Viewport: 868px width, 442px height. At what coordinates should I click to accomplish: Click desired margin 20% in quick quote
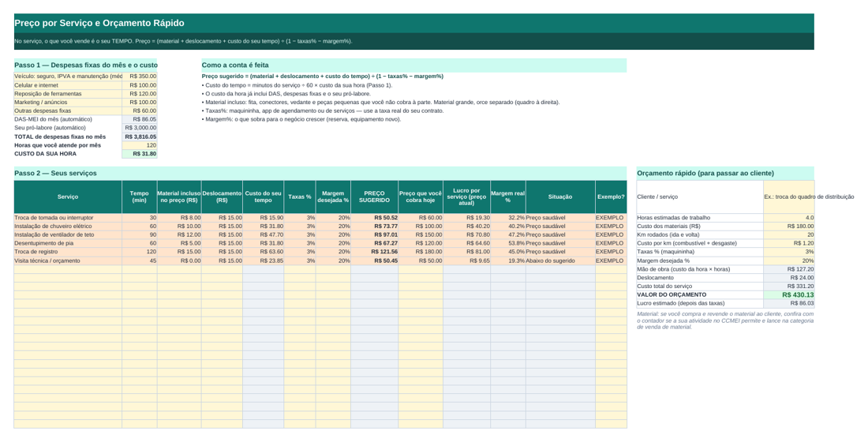[x=789, y=260]
